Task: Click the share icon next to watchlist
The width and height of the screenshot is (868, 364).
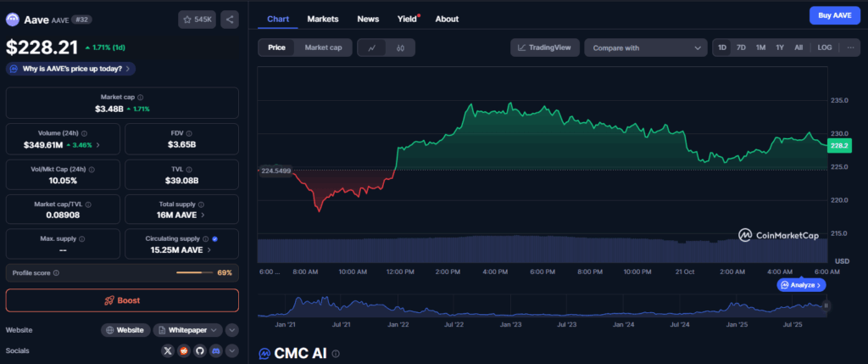Action: (x=230, y=20)
